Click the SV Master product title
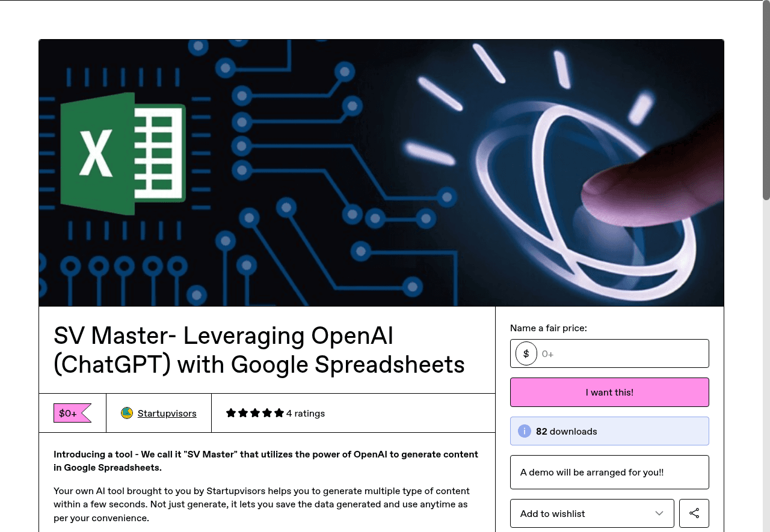The height and width of the screenshot is (532, 770). point(259,350)
